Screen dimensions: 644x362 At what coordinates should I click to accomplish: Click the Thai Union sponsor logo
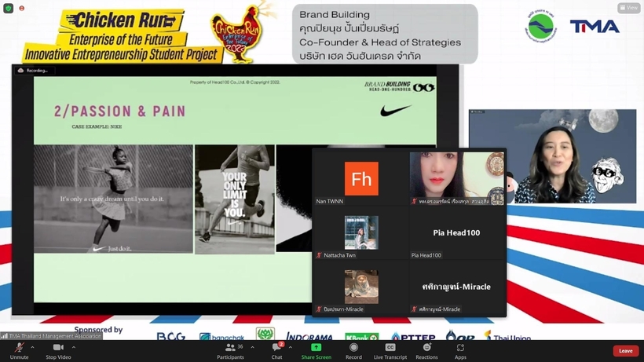click(x=507, y=337)
